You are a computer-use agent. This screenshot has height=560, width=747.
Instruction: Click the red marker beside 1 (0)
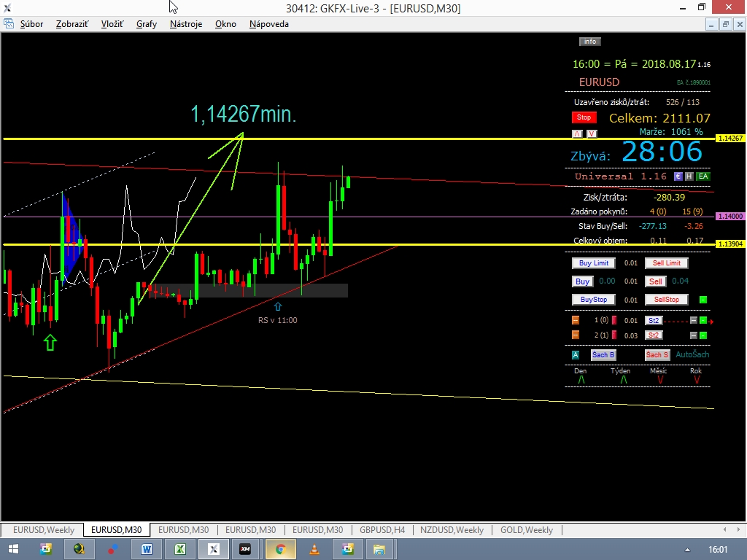[614, 321]
